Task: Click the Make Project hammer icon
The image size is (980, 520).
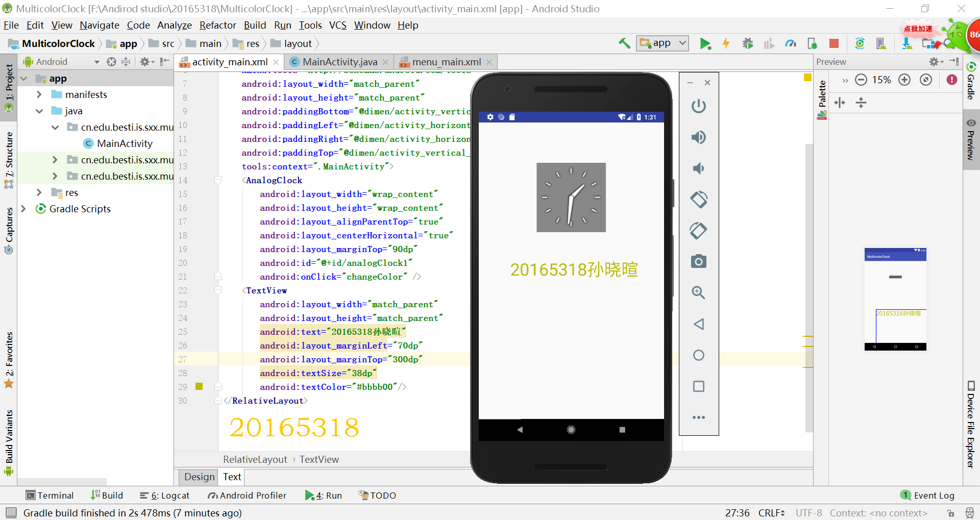Action: click(624, 44)
